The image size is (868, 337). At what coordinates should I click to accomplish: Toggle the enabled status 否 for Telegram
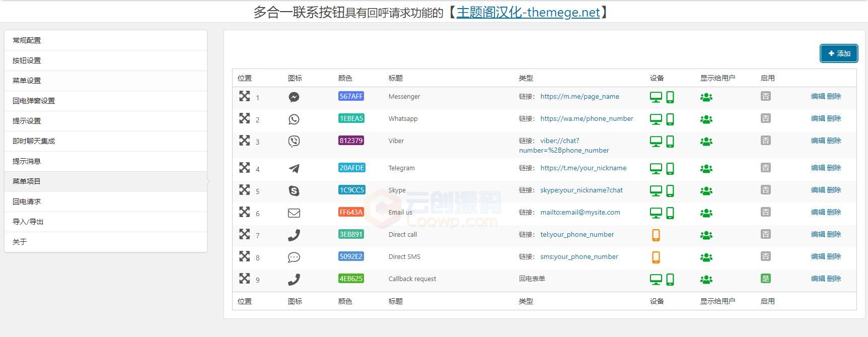765,168
